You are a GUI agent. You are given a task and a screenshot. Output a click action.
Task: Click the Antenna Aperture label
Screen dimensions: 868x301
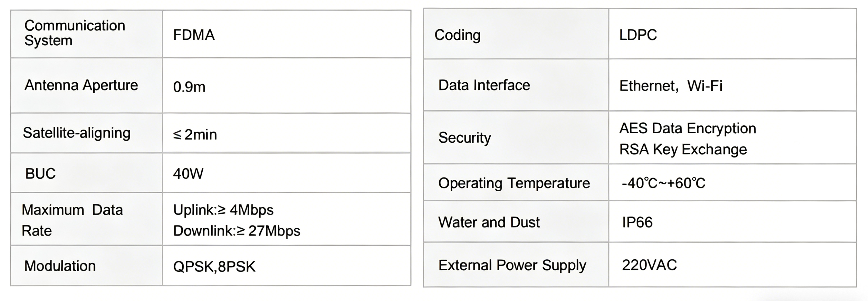click(81, 85)
